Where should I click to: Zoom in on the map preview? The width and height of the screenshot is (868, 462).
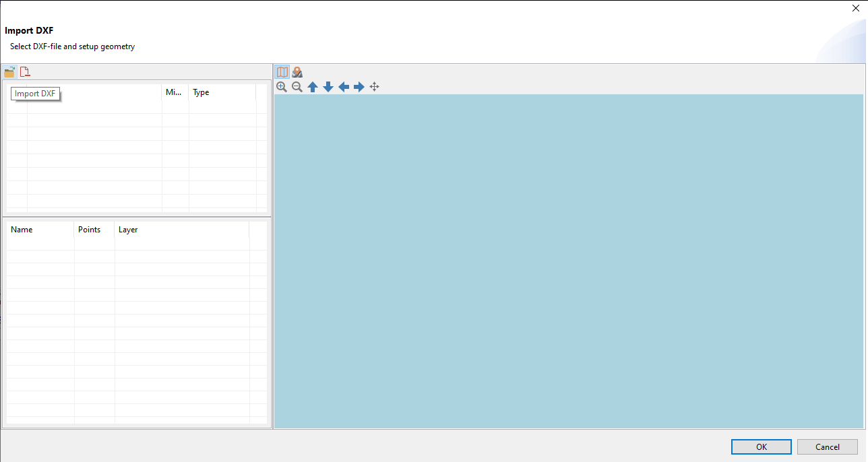(x=282, y=87)
